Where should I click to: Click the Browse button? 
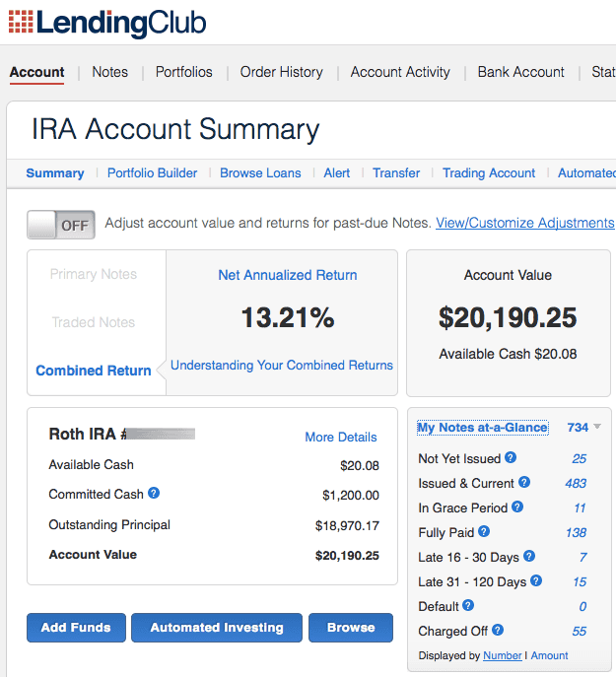[351, 628]
